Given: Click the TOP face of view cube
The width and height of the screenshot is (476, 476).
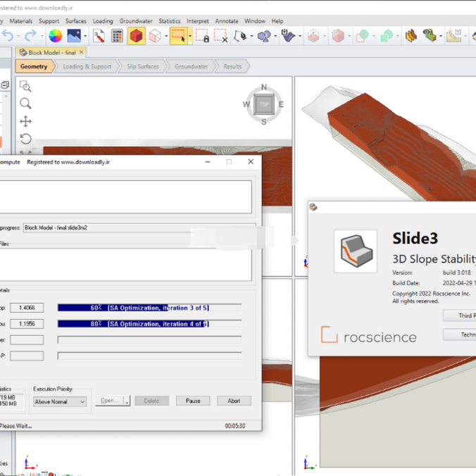Looking at the screenshot, I should (x=264, y=104).
